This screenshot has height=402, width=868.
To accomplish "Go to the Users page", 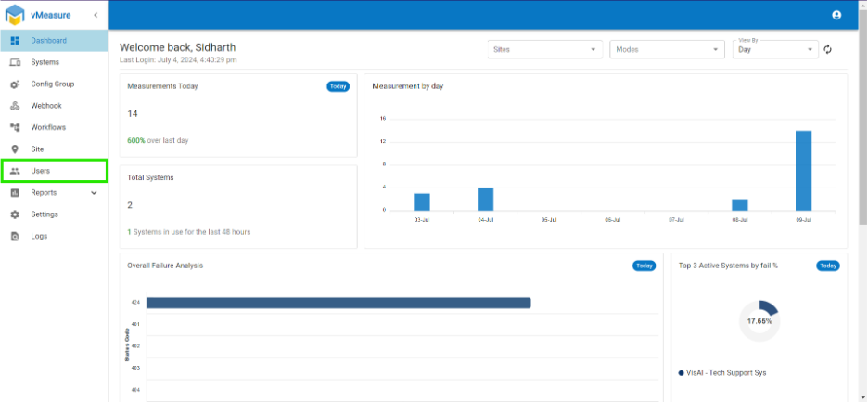I will (54, 171).
